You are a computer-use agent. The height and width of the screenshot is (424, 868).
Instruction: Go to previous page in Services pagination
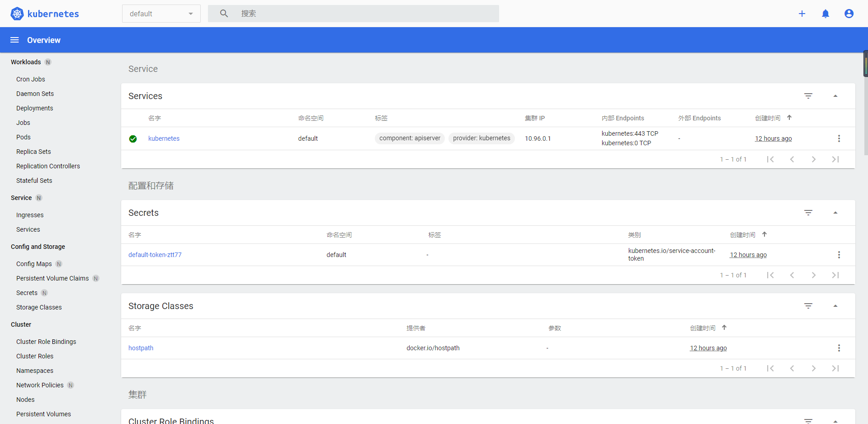click(x=792, y=159)
